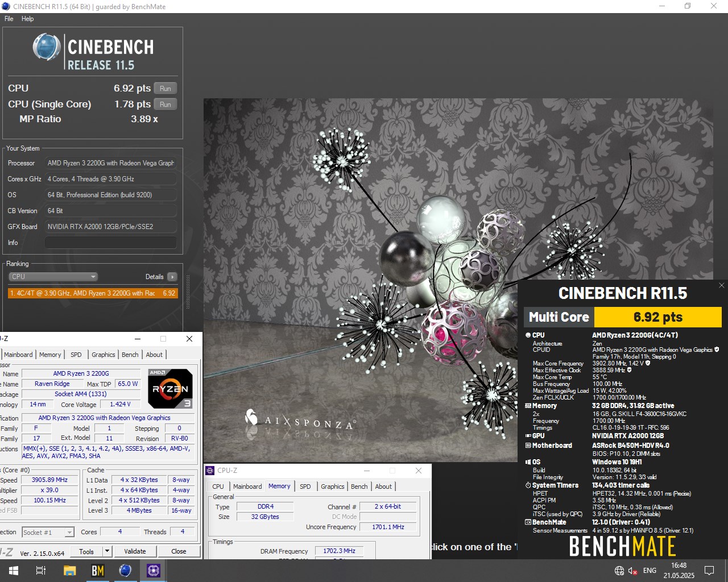Image resolution: width=728 pixels, height=582 pixels.
Task: Click the Cinebench globe logo
Action: (x=47, y=47)
